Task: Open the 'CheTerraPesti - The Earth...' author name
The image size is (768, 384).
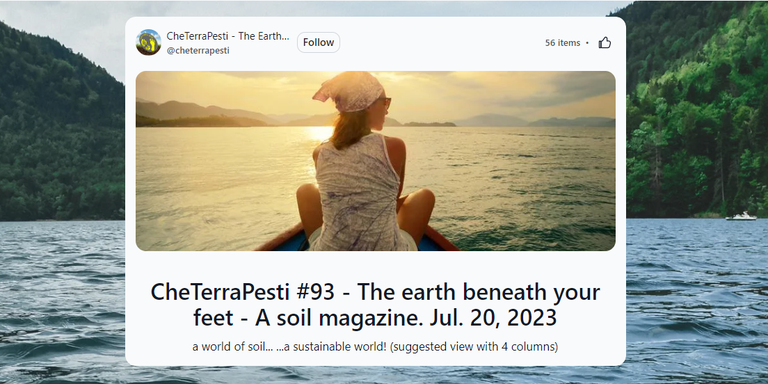Action: pos(228,36)
